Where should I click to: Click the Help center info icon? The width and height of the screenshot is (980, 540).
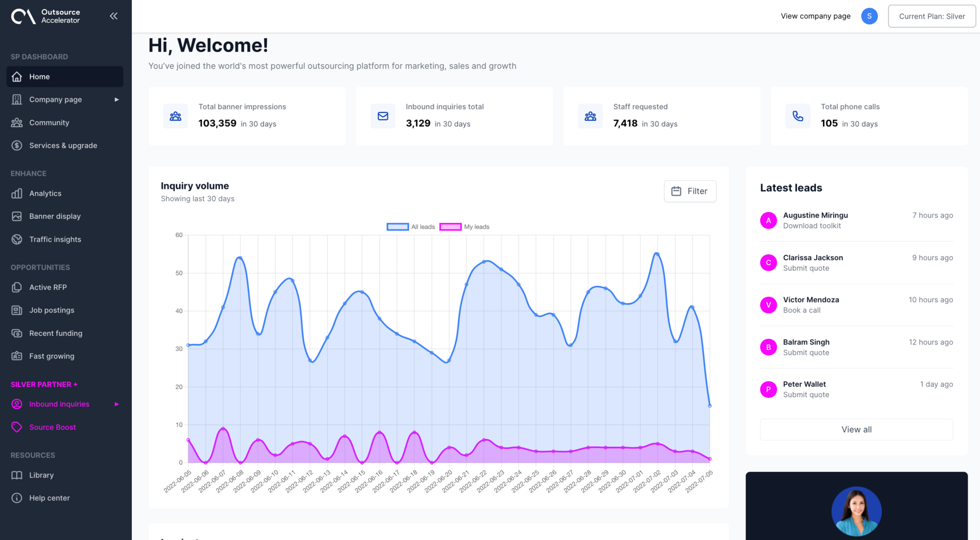click(x=17, y=498)
